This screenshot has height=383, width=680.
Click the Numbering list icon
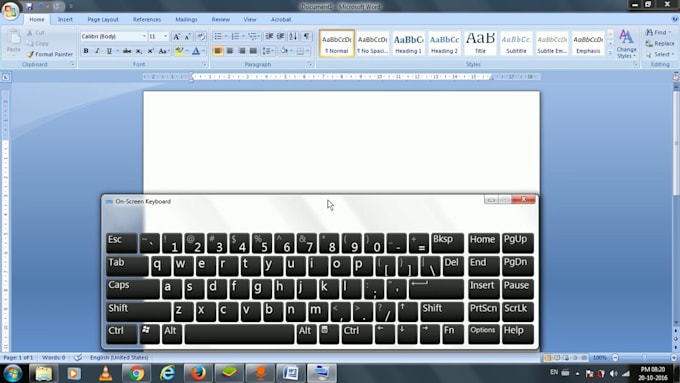tap(235, 36)
